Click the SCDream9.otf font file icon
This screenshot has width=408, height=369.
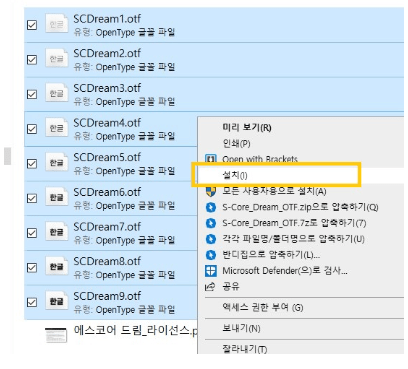pyautogui.click(x=56, y=301)
